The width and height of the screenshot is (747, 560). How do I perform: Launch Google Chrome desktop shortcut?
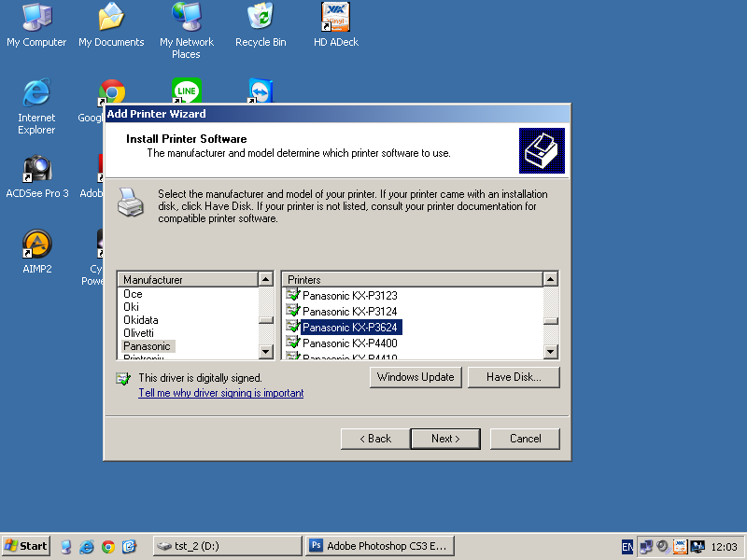point(112,91)
